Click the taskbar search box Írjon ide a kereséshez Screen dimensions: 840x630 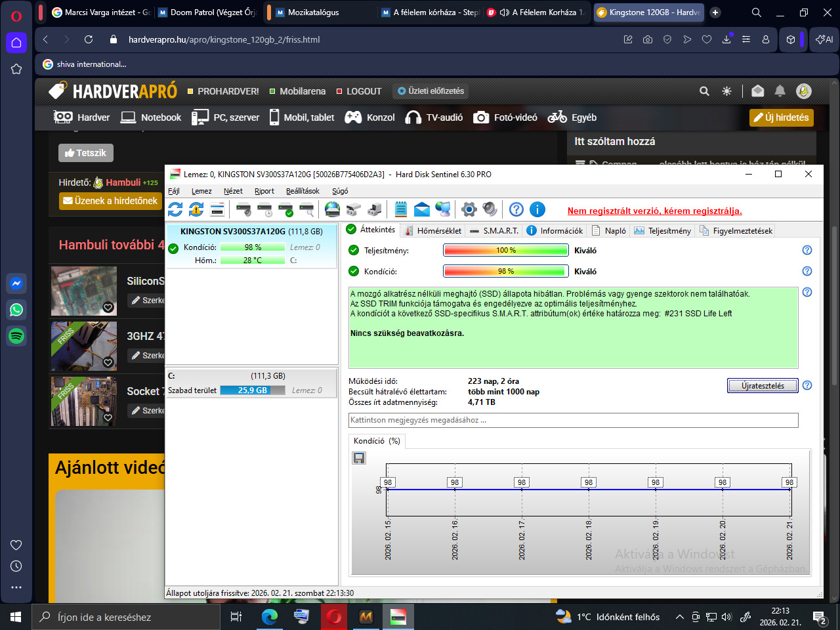[x=126, y=617]
